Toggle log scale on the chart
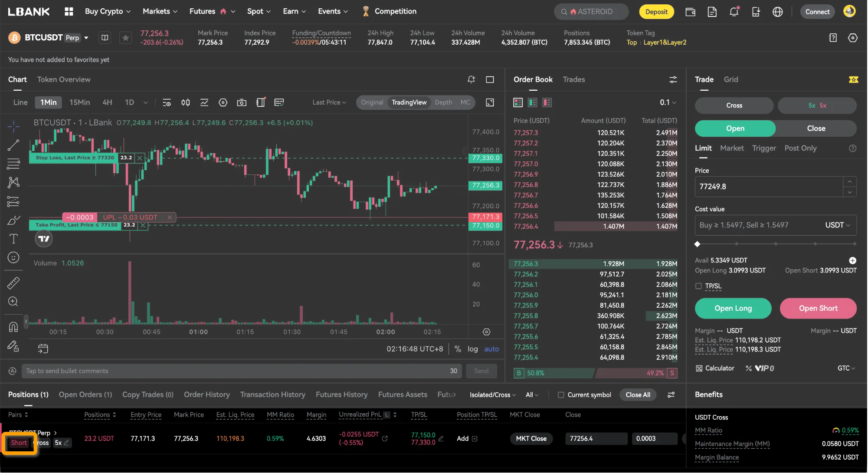Viewport: 868px width, 473px height. (x=472, y=349)
